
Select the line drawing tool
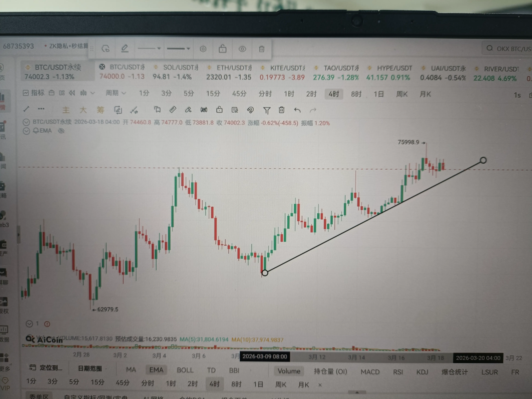27,109
